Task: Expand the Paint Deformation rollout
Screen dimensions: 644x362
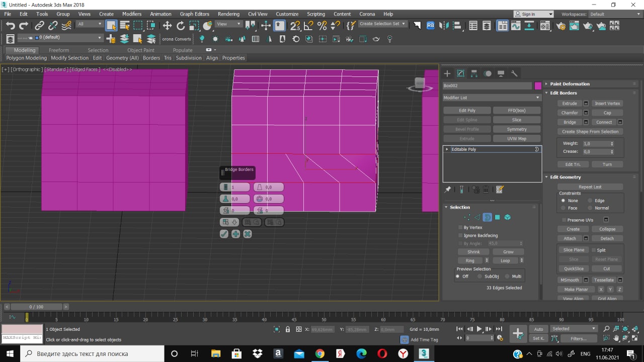Action: (x=570, y=84)
